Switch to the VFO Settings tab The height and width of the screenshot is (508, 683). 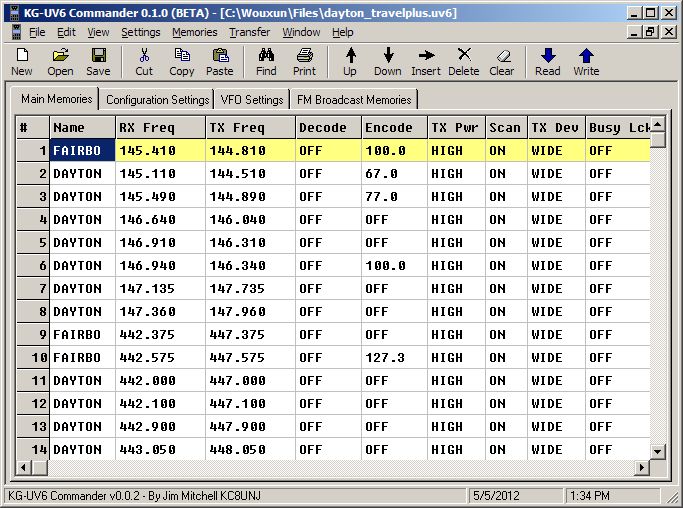point(250,100)
